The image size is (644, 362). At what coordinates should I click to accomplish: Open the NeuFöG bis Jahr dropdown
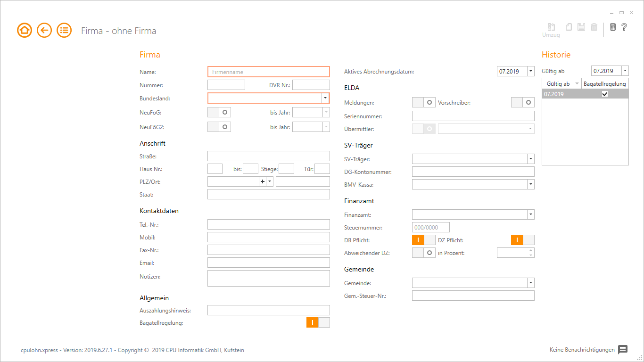click(326, 112)
